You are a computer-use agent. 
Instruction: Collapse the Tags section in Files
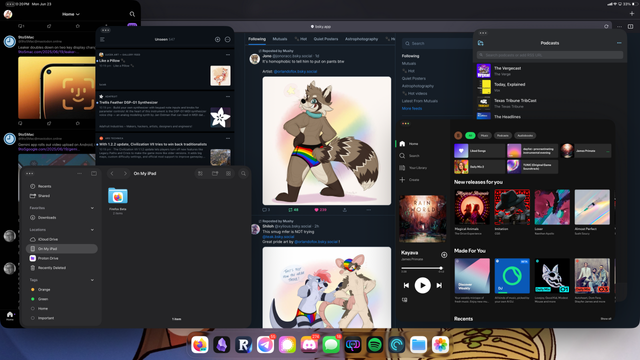[92, 280]
